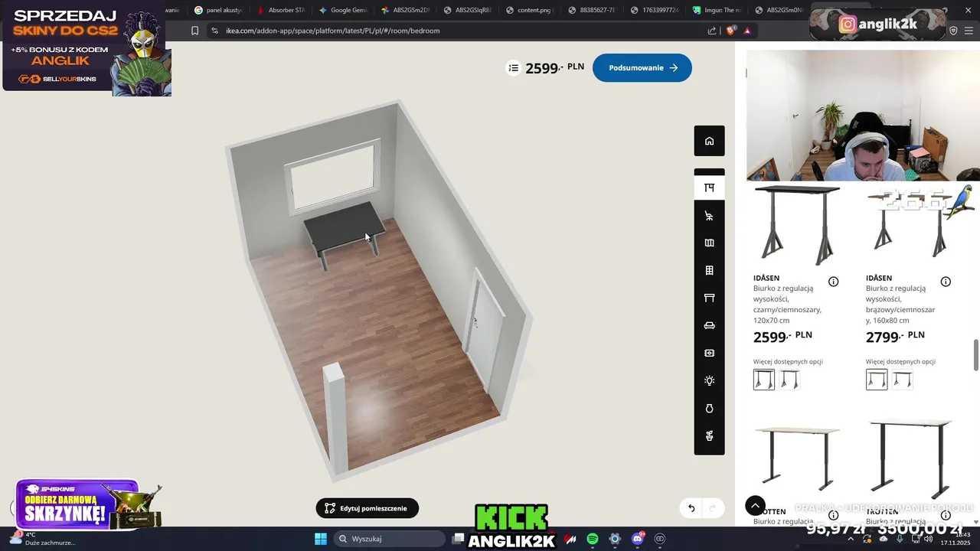Open site settings icon left of URL
This screenshot has height=551, width=980.
214,31
